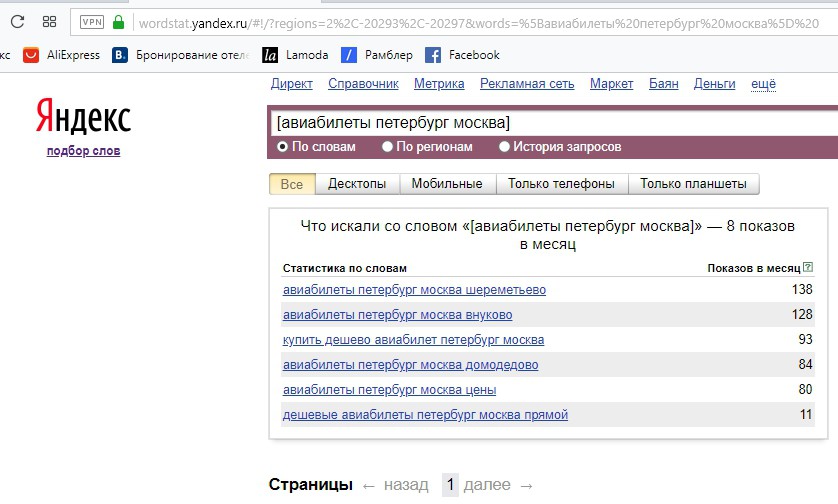Open авиабилеты петербург москва домодедово query
The height and width of the screenshot is (504, 838).
click(410, 365)
